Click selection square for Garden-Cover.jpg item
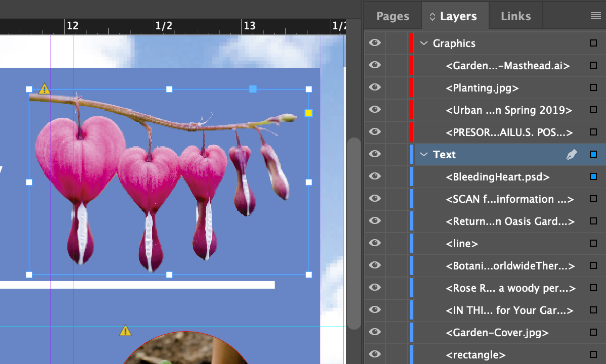 pos(593,332)
